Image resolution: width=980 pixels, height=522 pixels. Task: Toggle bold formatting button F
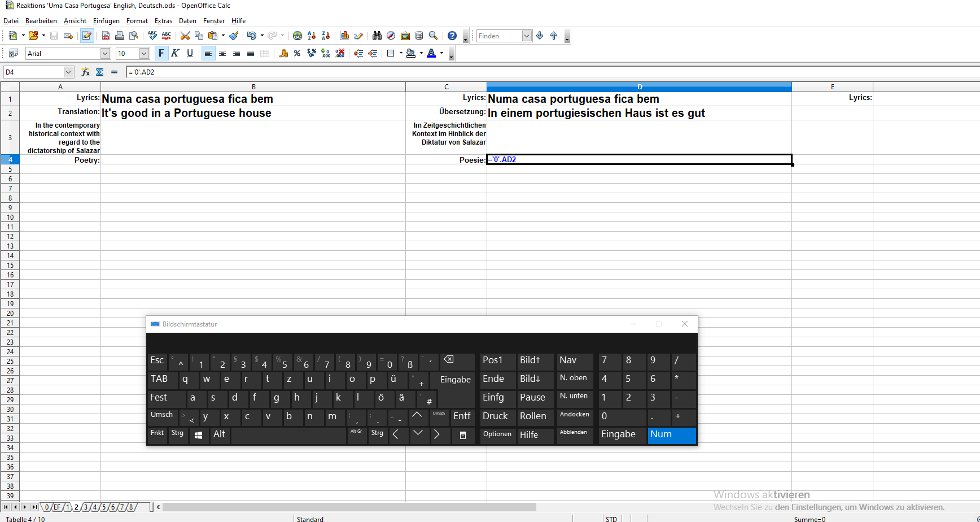coord(161,53)
